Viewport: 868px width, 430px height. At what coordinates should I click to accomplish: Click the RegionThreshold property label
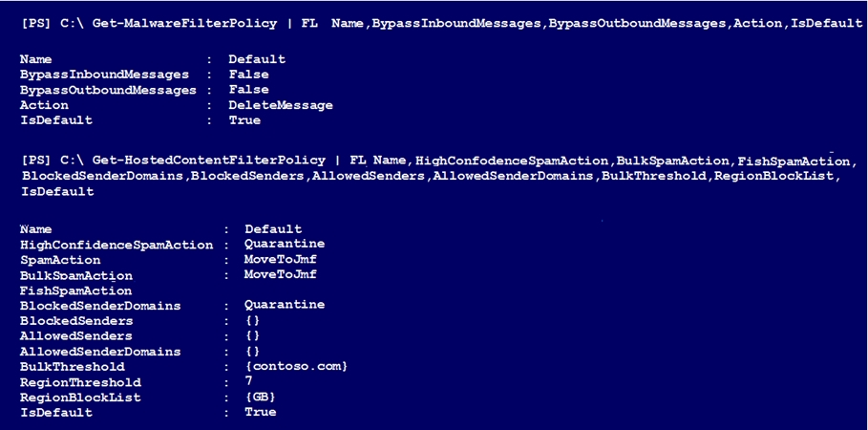pos(80,382)
